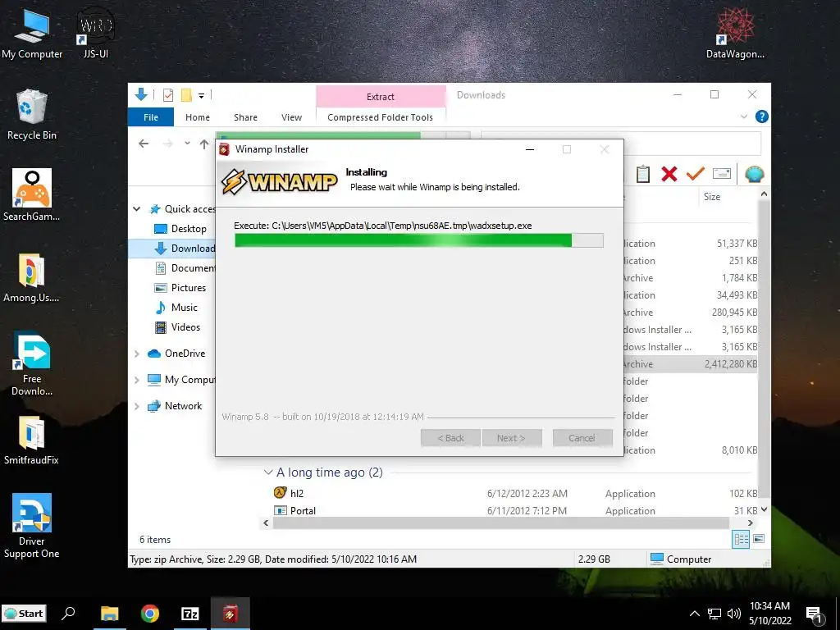Open the Free Downlo... desktop shortcut
Viewport: 840px width, 630px height.
point(32,364)
